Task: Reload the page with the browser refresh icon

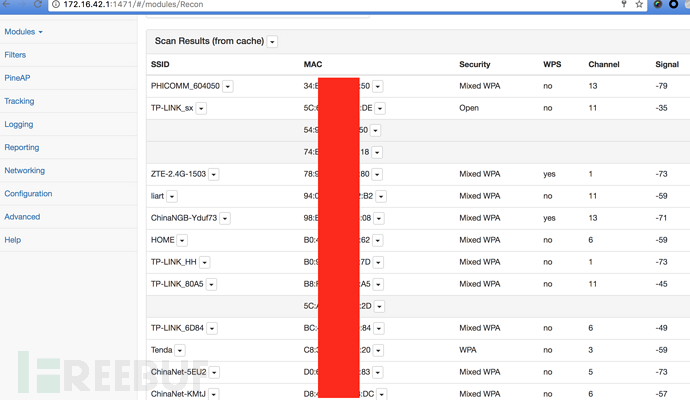Action: pos(38,4)
